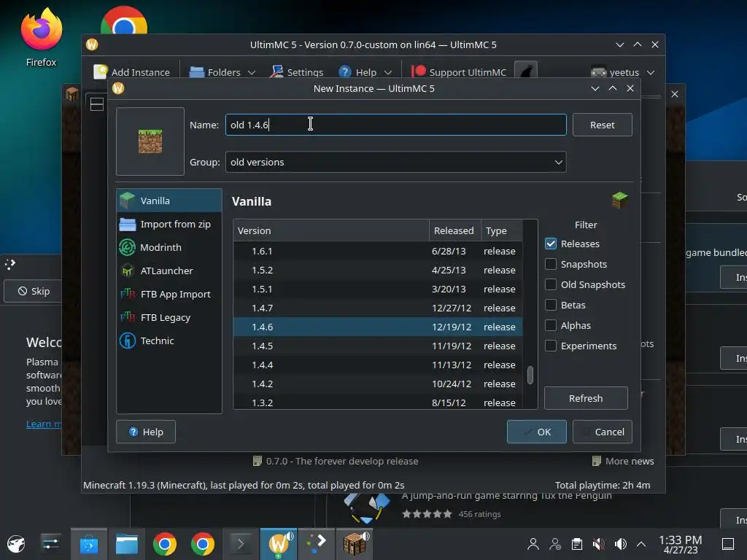Sort by the Type column header

pyautogui.click(x=502, y=230)
